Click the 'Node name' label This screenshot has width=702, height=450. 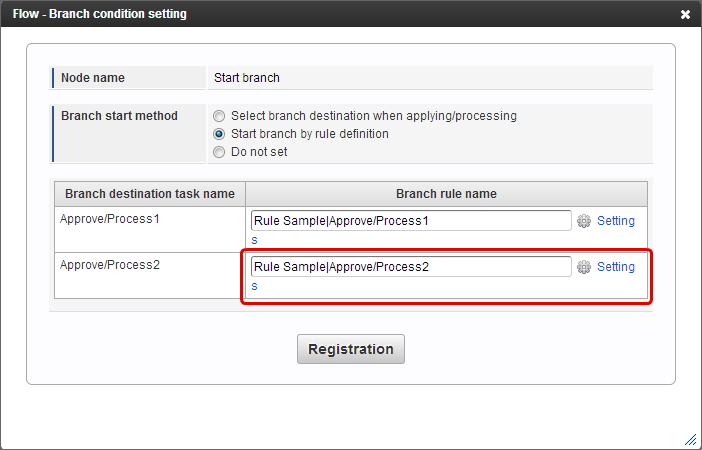tap(93, 78)
